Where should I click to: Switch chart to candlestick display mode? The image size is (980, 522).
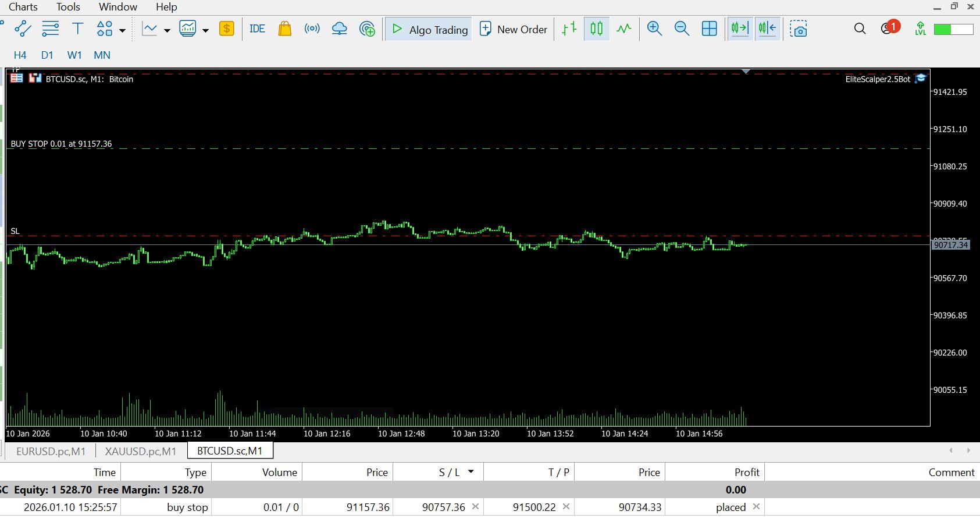597,29
